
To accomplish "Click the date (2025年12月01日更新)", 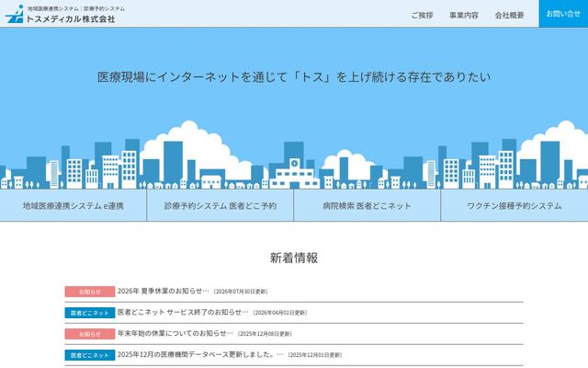I will 315,355.
